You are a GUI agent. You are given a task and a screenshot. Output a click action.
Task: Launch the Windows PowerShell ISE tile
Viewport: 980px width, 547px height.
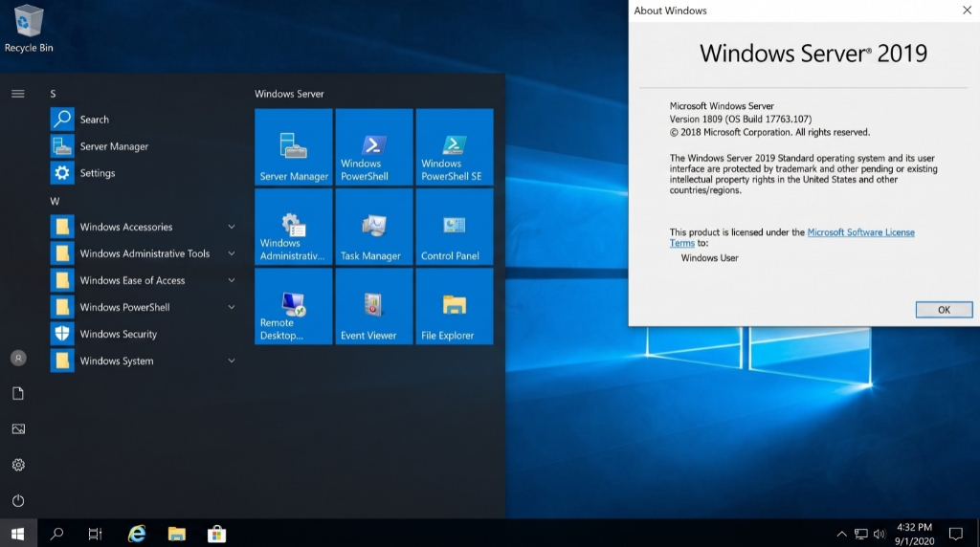455,146
